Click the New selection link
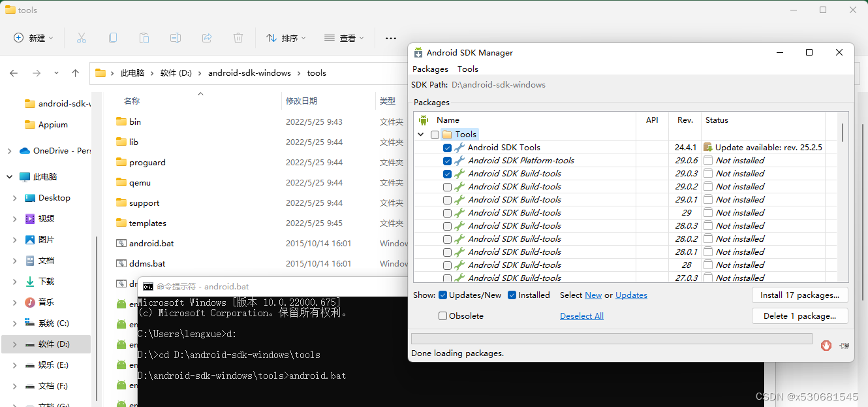868x407 pixels. coord(593,295)
